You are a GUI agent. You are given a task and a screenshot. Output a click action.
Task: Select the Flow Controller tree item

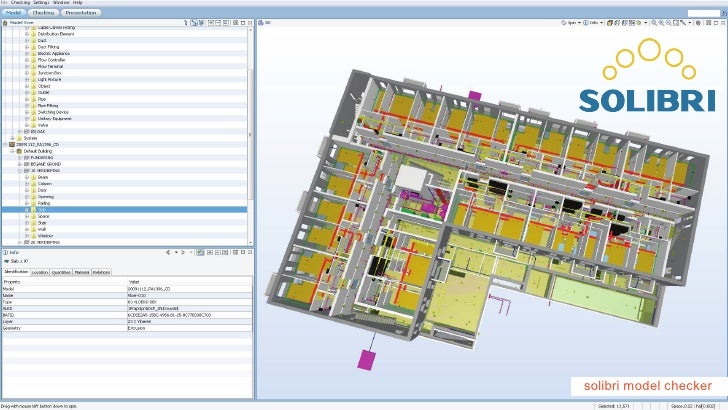pyautogui.click(x=52, y=60)
